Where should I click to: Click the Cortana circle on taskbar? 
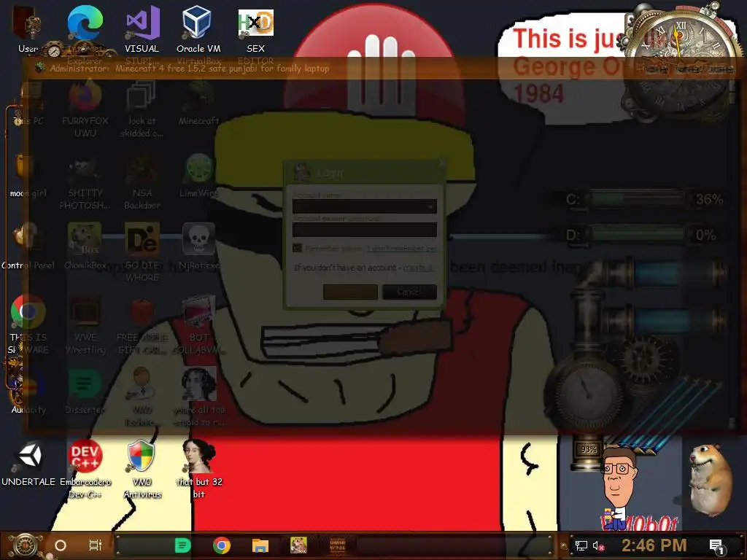(61, 545)
